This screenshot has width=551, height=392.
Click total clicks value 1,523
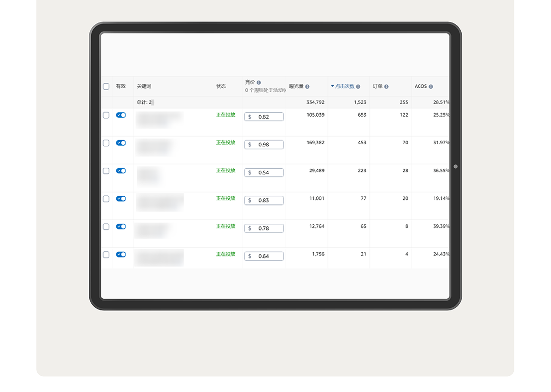point(360,102)
